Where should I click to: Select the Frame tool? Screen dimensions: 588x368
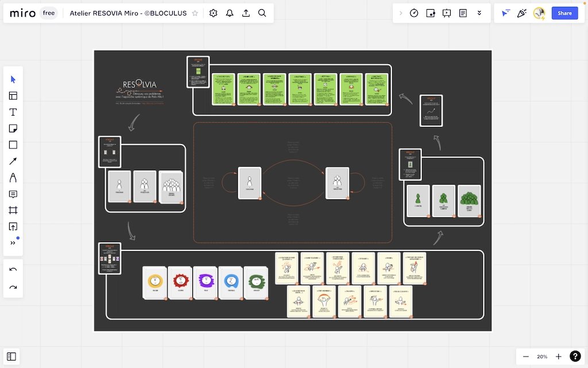point(13,210)
